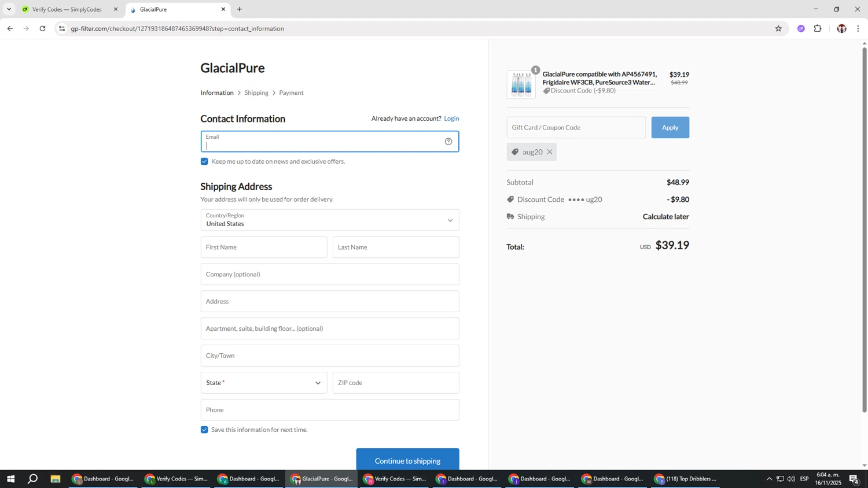Go to the Shipping breadcrumb step
This screenshot has width=868, height=488.
[256, 93]
